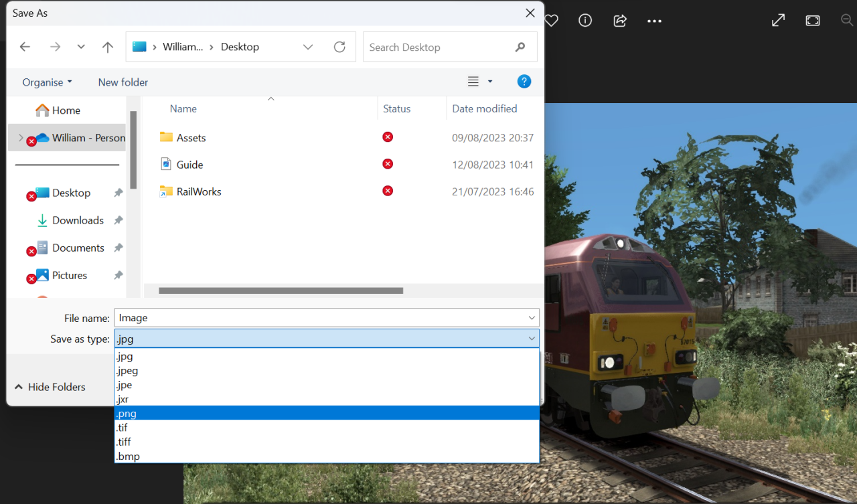Click the diagonal arrows fullscreen icon
857x504 pixels.
tap(778, 21)
